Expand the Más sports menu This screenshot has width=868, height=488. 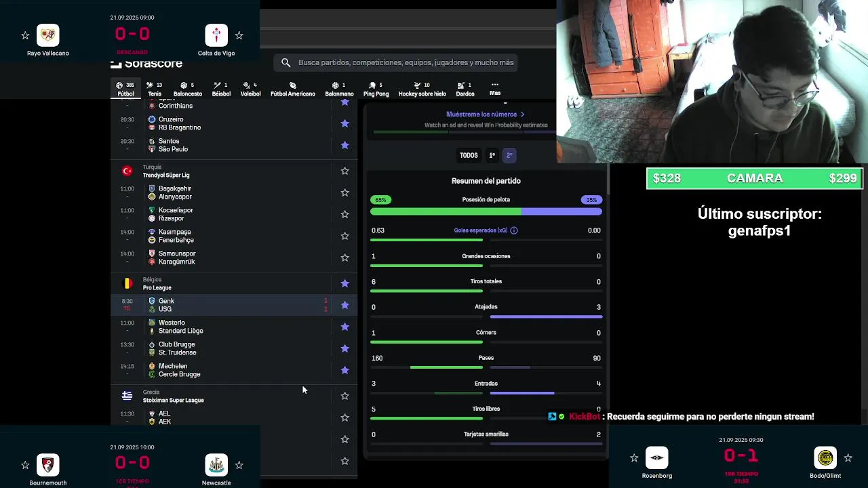(x=495, y=89)
